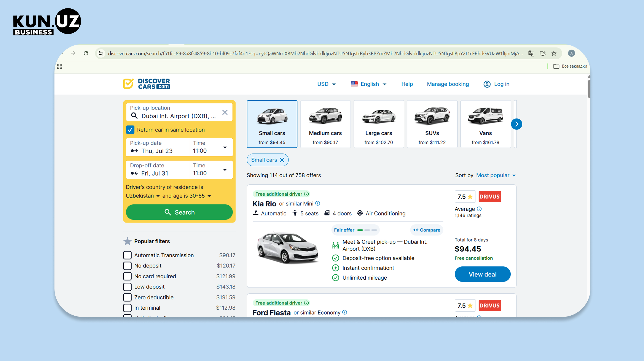Click the DRIVUS logo on Ford Fiesta offer
644x361 pixels.
(x=490, y=306)
